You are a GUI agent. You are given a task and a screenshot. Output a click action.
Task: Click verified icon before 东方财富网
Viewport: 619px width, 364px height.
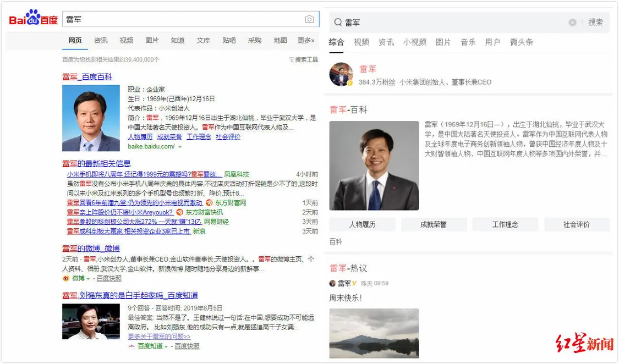click(209, 203)
